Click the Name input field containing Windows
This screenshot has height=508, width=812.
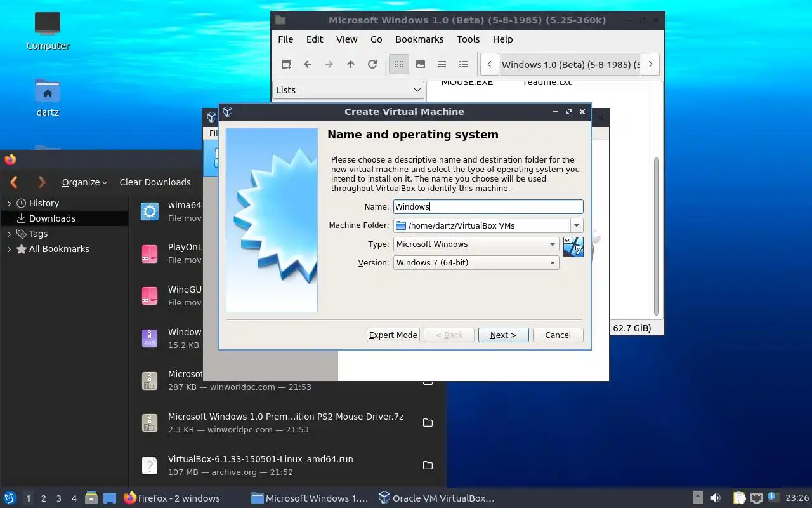[488, 206]
